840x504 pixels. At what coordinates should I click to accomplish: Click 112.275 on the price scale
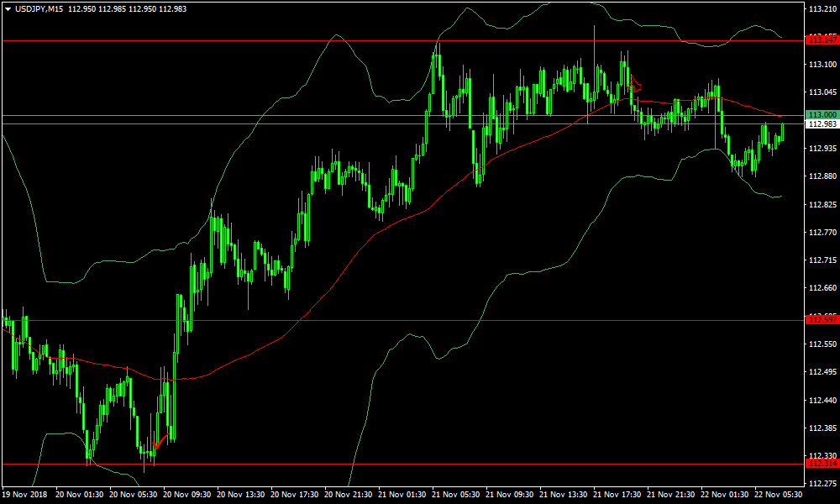click(x=822, y=484)
